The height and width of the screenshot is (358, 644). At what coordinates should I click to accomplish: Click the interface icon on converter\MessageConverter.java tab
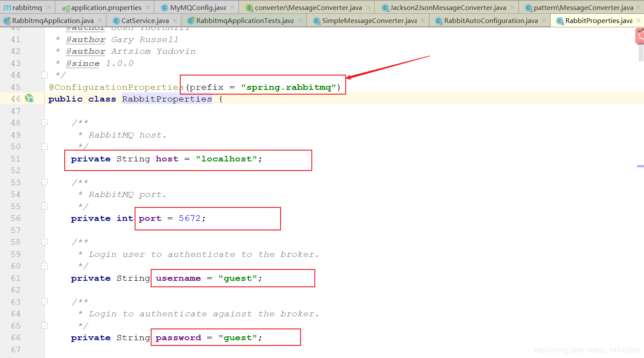(x=249, y=8)
